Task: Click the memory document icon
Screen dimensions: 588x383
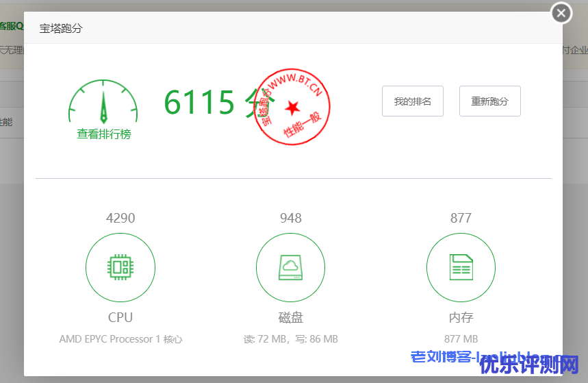Action: pyautogui.click(x=461, y=267)
